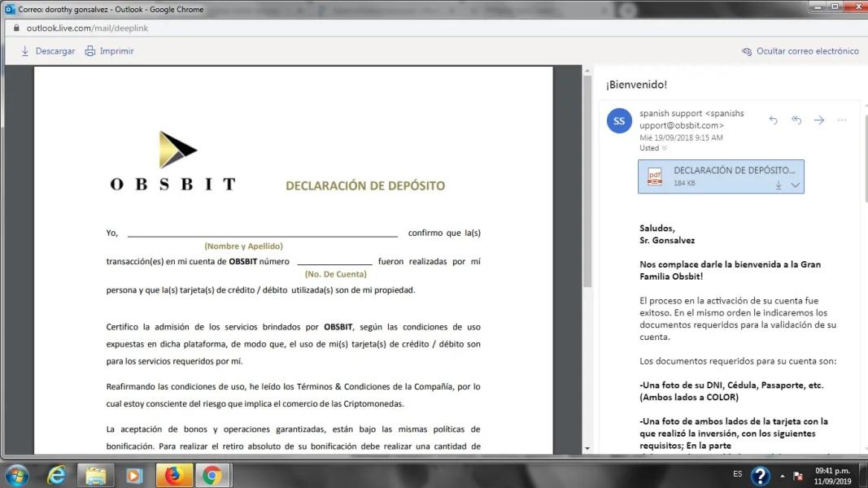Click the browser address bar URL
The height and width of the screenshot is (488, 868).
pos(87,28)
